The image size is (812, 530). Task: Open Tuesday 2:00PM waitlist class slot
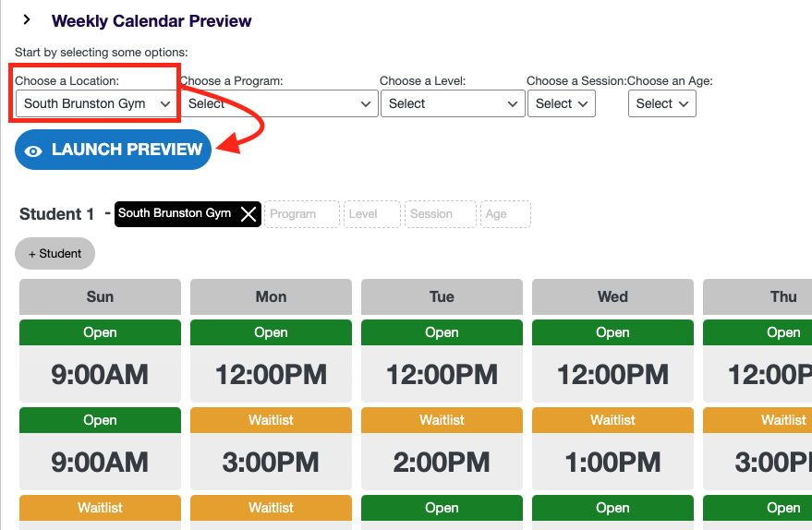coord(442,461)
